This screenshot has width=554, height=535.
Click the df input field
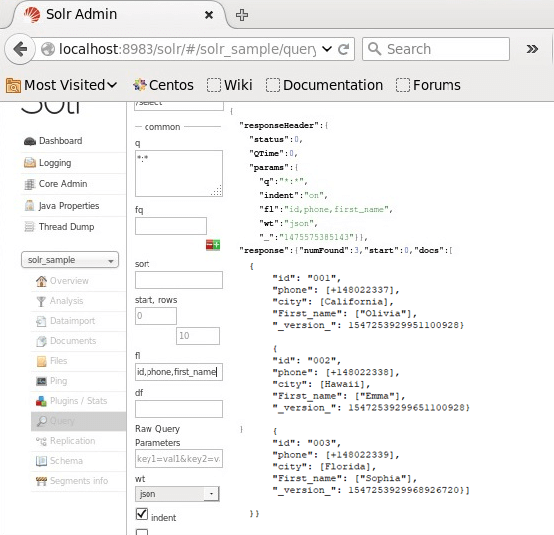[x=179, y=409]
